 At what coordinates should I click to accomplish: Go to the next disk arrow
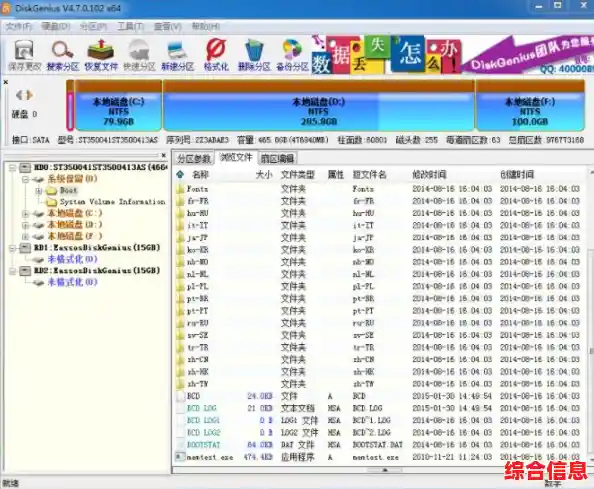coord(29,95)
